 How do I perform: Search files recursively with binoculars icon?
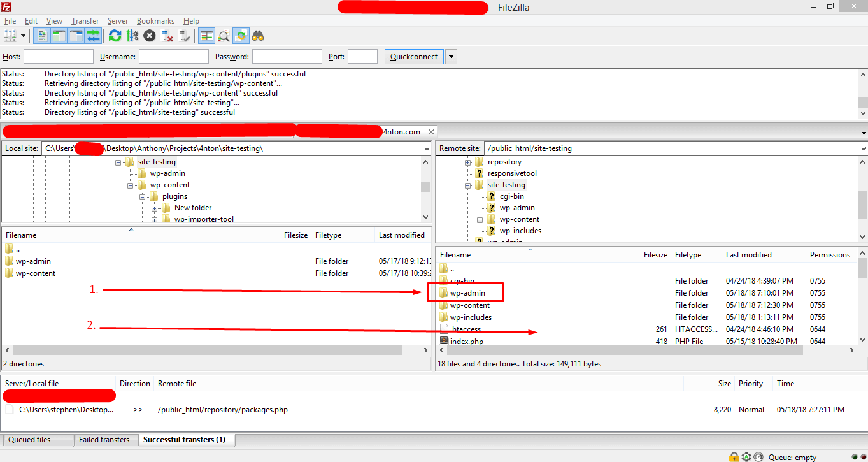(258, 36)
